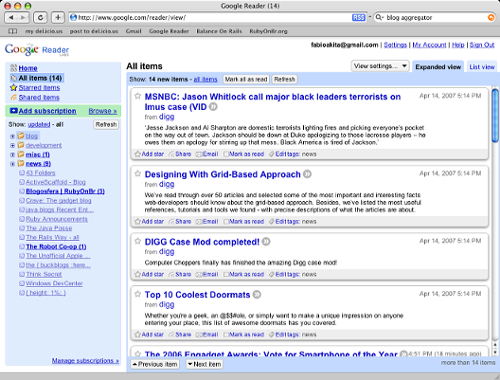
Task: Tick Mark as read on Top 10 Doormats item
Action: [x=226, y=334]
